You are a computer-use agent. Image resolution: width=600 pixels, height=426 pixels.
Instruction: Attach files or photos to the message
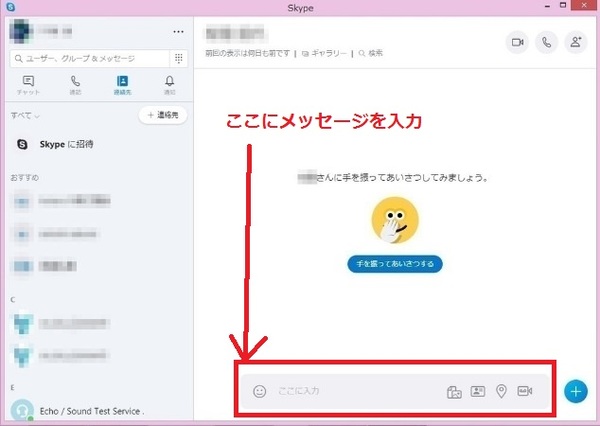tap(454, 392)
